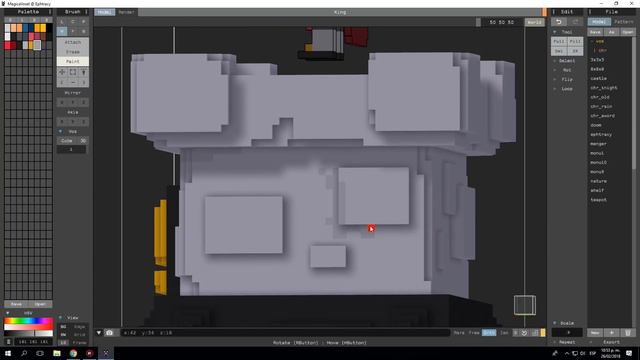Image resolution: width=640 pixels, height=360 pixels.
Task: Open the castle model in list
Action: (x=598, y=78)
